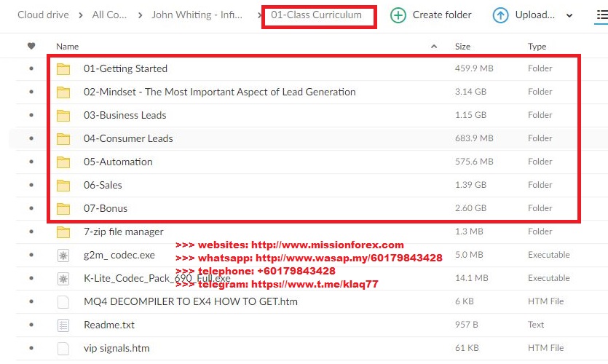
Task: Toggle favorite dot on 03-Business Leads row
Action: [x=31, y=115]
